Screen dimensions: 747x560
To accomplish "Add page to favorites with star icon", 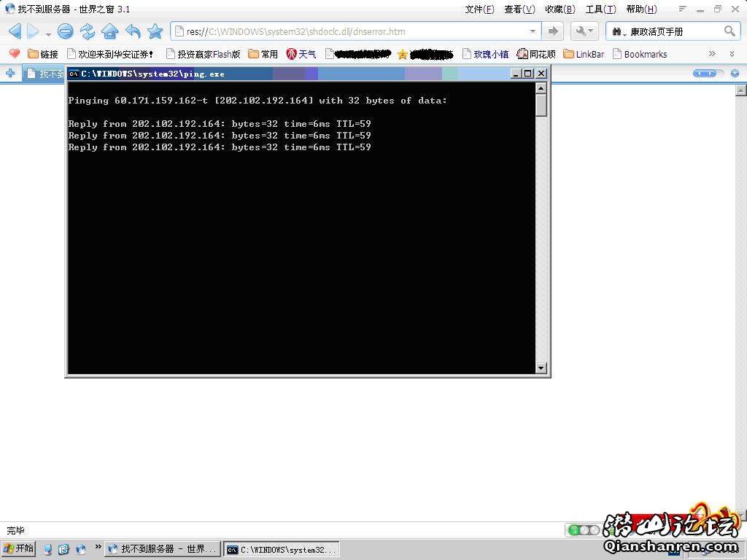I will [x=155, y=32].
